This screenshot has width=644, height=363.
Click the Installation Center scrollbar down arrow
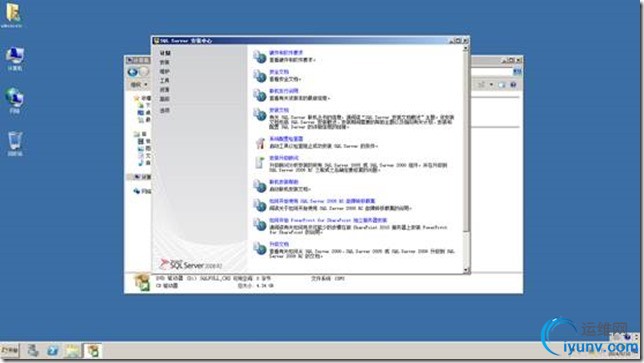point(466,270)
